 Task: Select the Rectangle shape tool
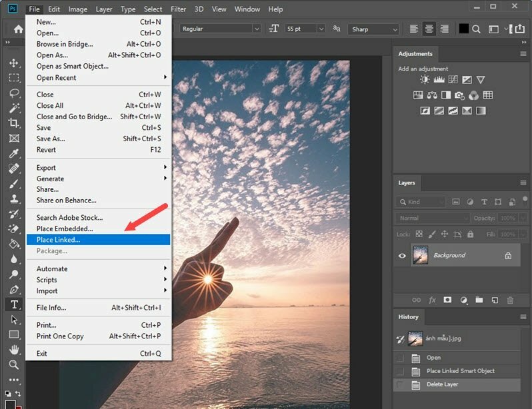13,334
